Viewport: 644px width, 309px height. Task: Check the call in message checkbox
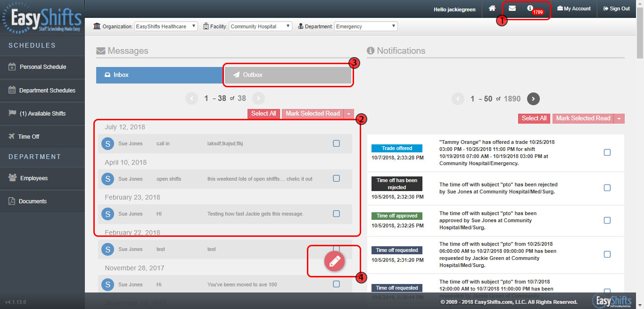tap(336, 143)
